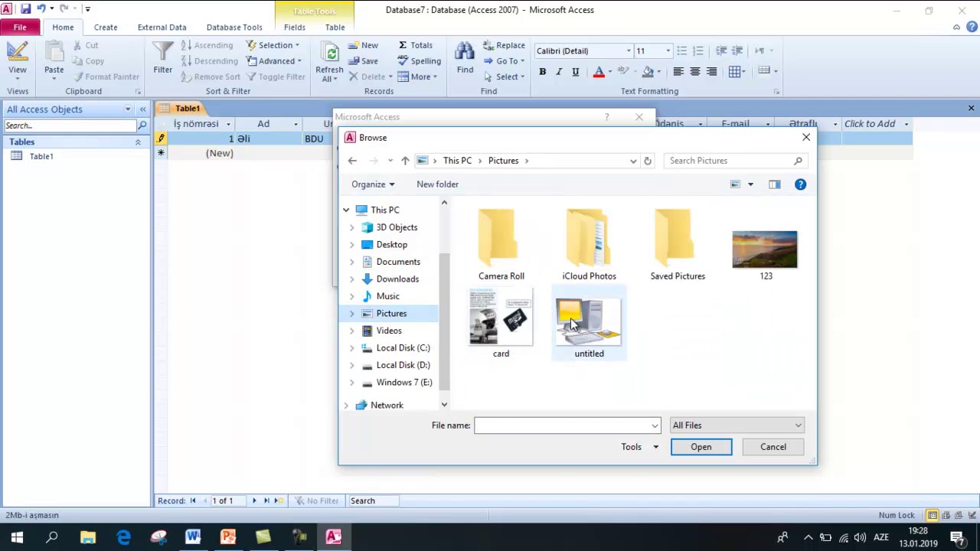The height and width of the screenshot is (551, 980).
Task: Select Local Disk (C:) in navigation tree
Action: [403, 348]
